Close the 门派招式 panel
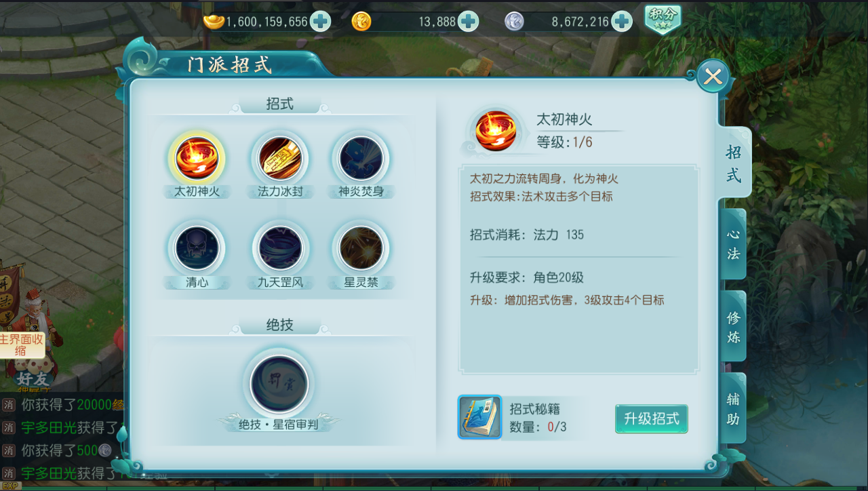Screen dimensions: 868x491 point(713,77)
